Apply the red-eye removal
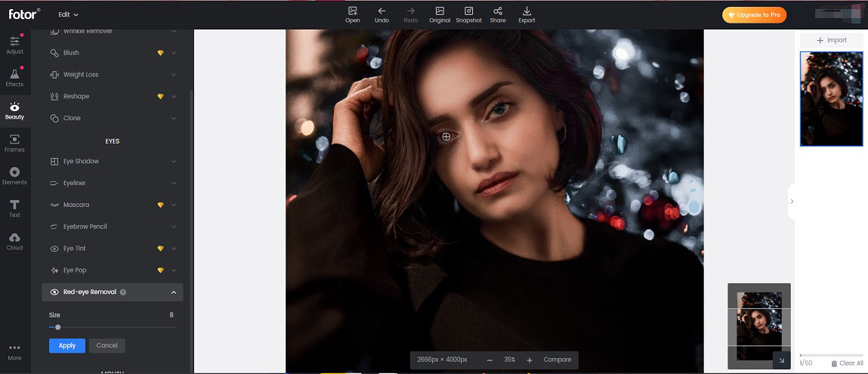 coord(67,345)
